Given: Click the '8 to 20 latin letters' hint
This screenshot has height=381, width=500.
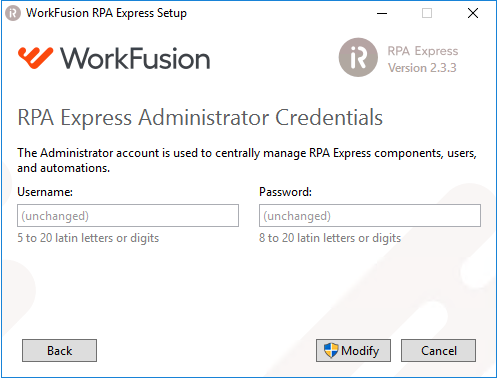Looking at the screenshot, I should coord(330,238).
